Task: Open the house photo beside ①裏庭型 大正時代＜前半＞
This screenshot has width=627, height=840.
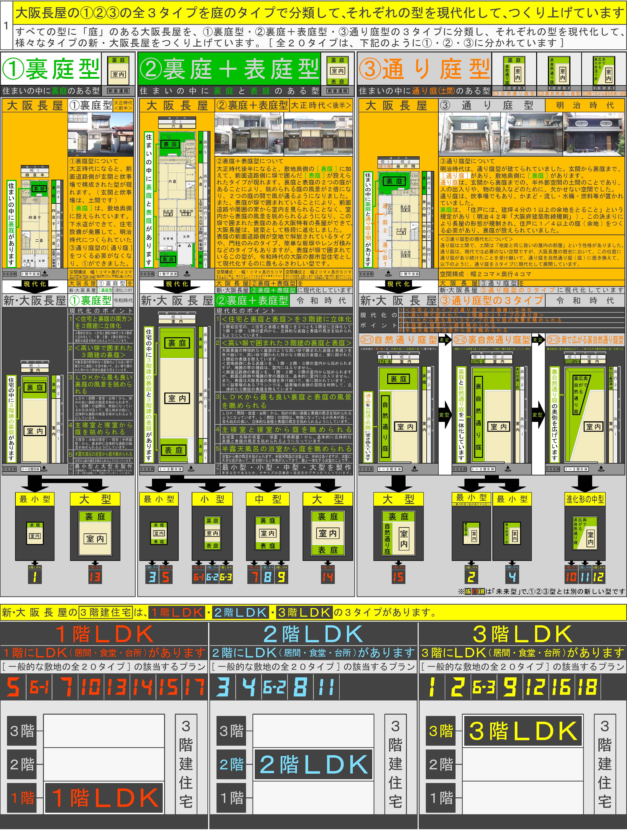Action: (100, 134)
